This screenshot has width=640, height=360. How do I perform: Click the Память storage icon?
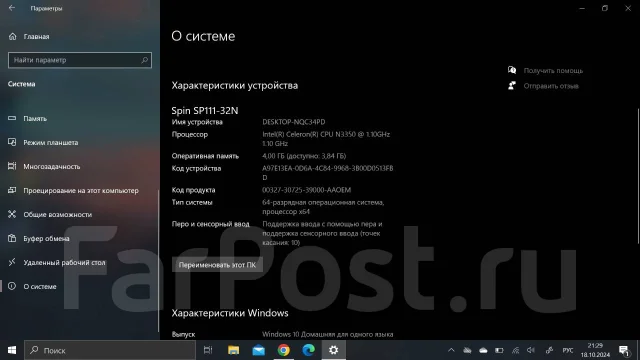tap(12, 118)
